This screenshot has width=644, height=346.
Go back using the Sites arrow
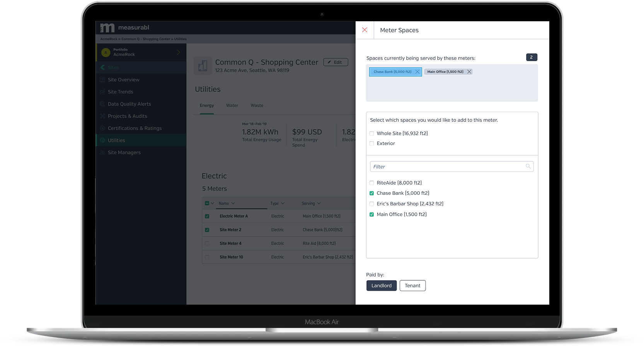(x=102, y=67)
